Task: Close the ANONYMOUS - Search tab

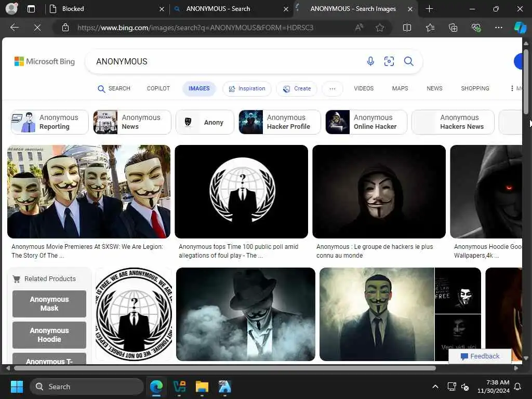Action: coord(286,9)
